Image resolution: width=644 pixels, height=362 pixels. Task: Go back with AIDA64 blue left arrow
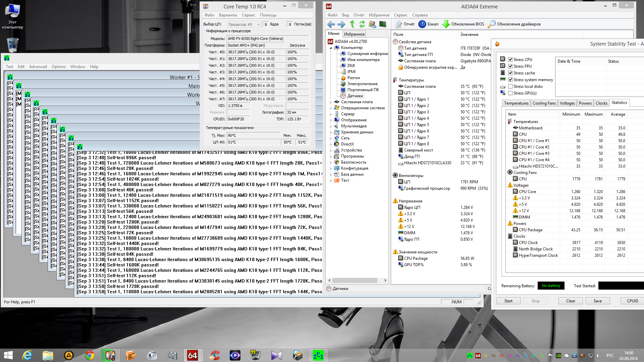coord(331,24)
